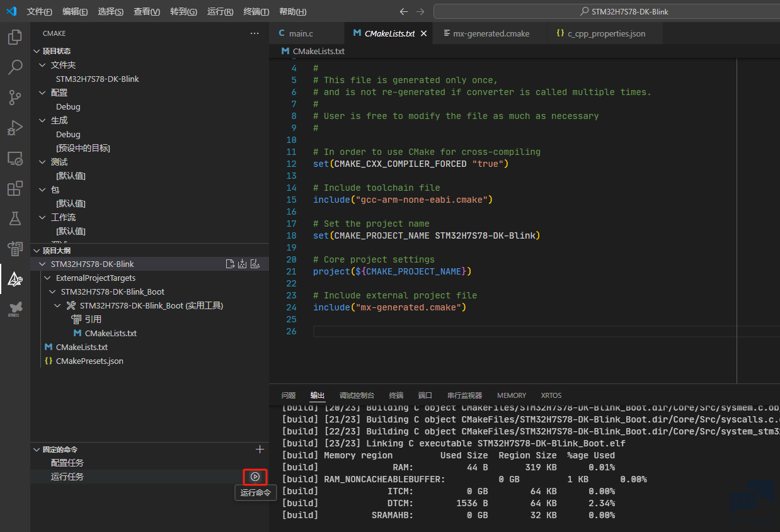Go forward with the right arrow

pyautogui.click(x=421, y=11)
